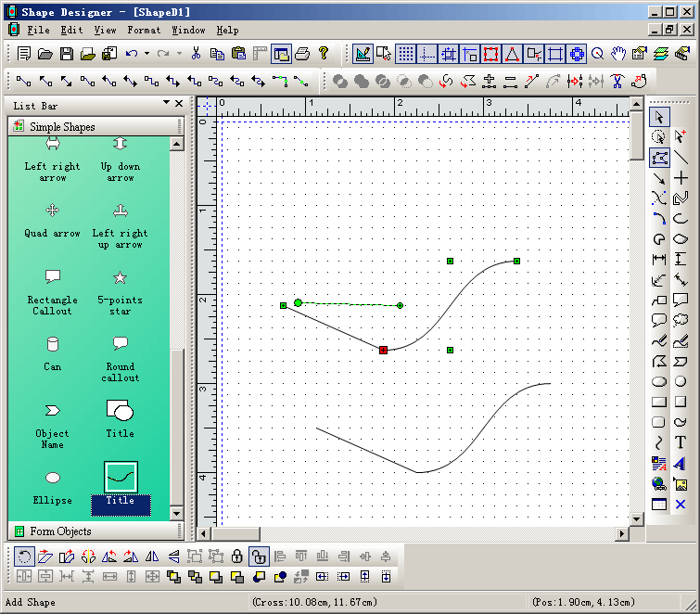Toggle the ruler display button
Image resolution: width=700 pixels, height=614 pixels.
pyautogui.click(x=260, y=54)
